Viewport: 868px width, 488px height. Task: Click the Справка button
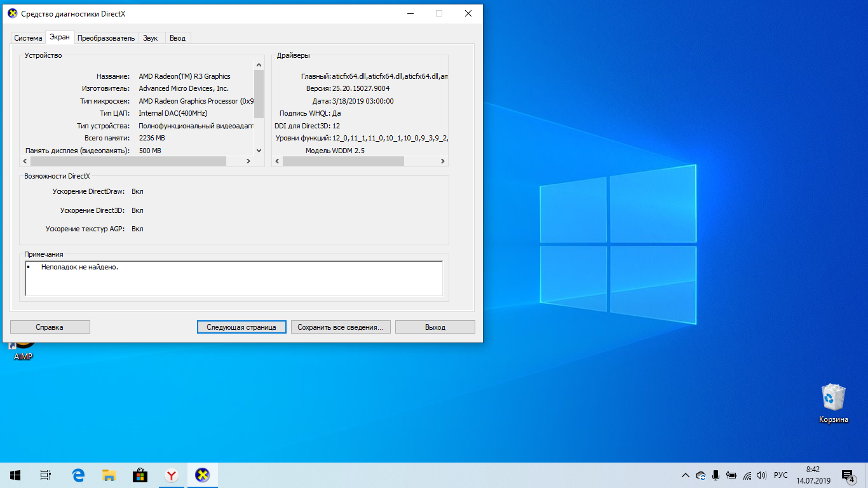(50, 327)
